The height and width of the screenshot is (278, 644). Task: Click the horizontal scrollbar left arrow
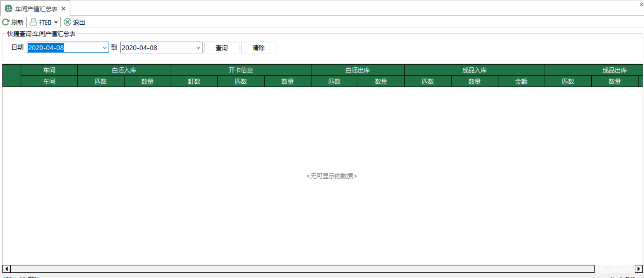pos(6,269)
